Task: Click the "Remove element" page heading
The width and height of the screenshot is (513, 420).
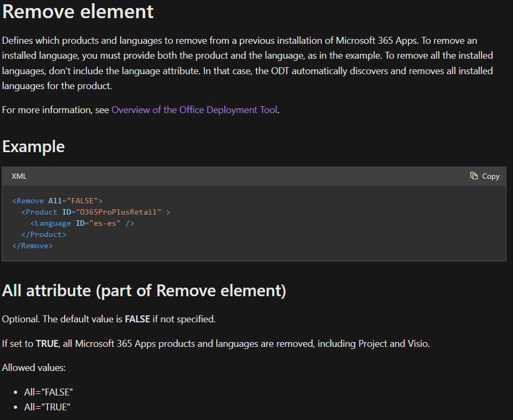Action: (78, 12)
